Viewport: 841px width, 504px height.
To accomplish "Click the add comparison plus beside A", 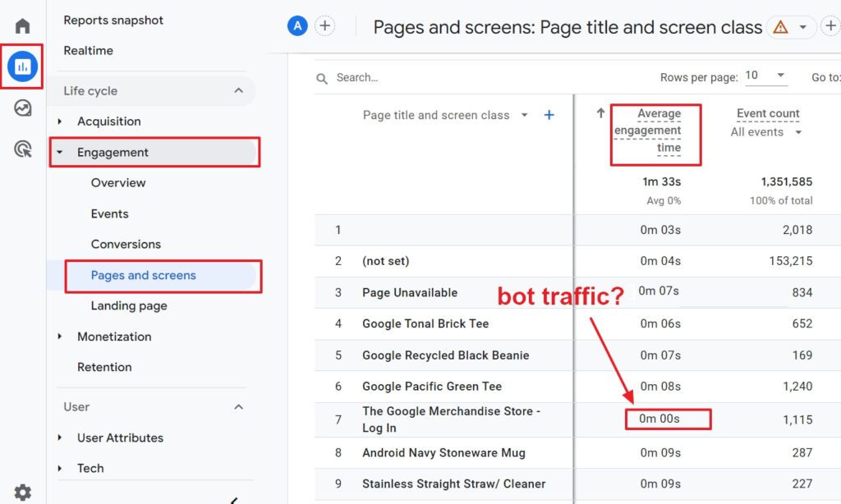I will coord(325,26).
